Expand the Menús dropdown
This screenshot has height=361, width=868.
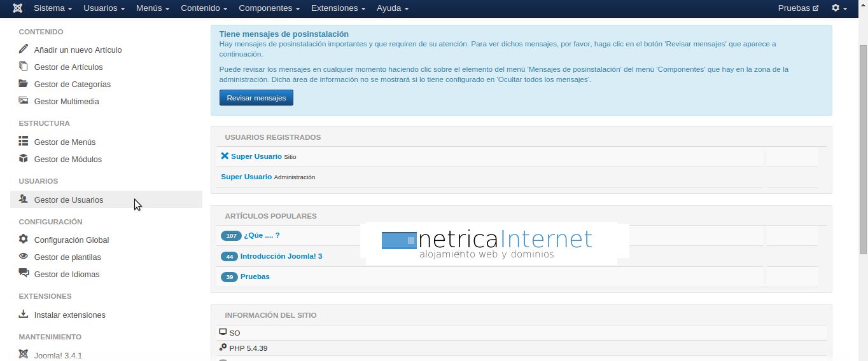tap(153, 8)
